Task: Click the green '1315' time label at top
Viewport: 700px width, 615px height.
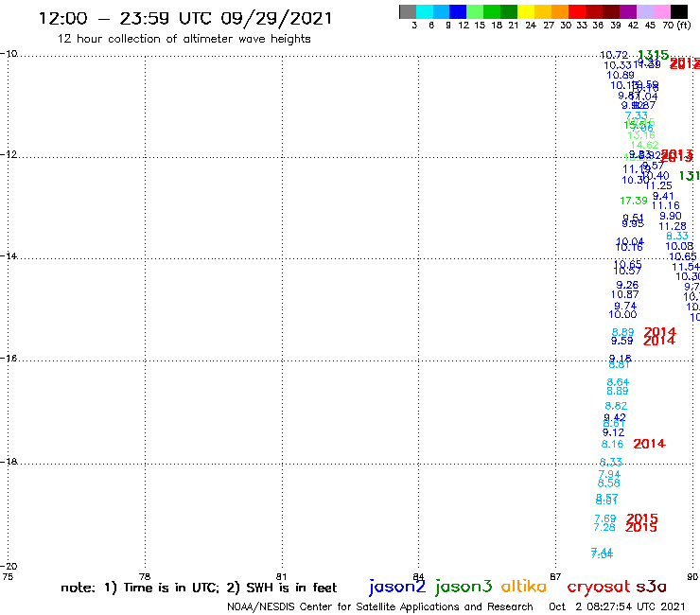Action: point(653,55)
